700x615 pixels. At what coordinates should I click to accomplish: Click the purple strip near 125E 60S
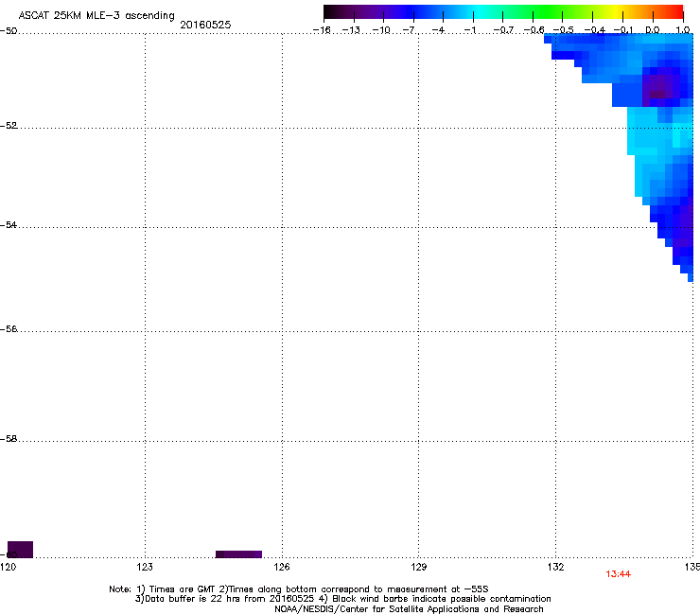[x=238, y=554]
